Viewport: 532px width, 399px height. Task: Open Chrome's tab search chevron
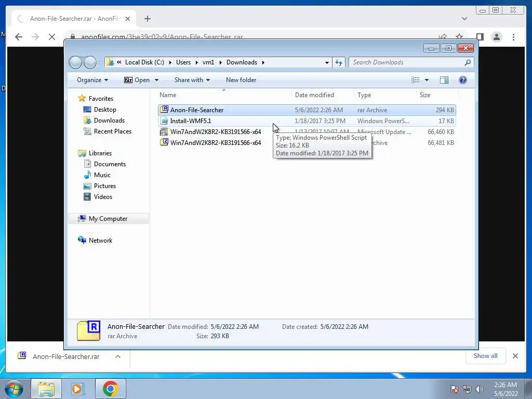(x=464, y=19)
